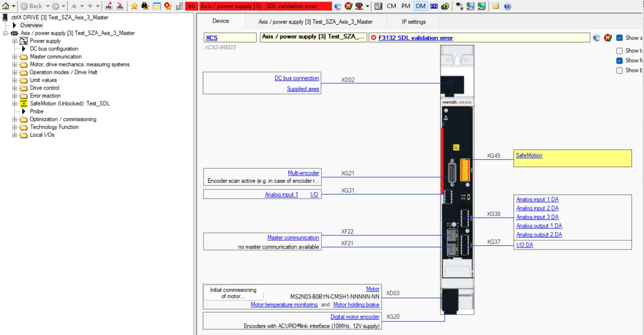
Task: Click the drive with red arrow icon
Action: 359,6
